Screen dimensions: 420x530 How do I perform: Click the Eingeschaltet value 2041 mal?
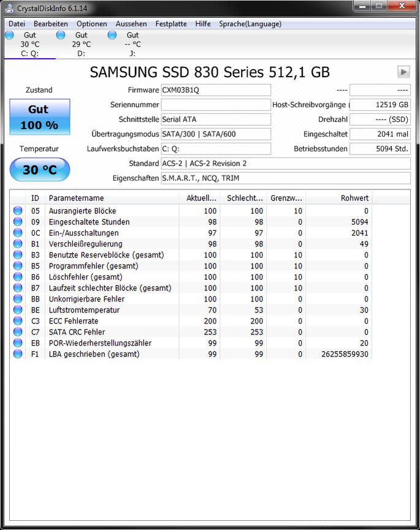(380, 134)
